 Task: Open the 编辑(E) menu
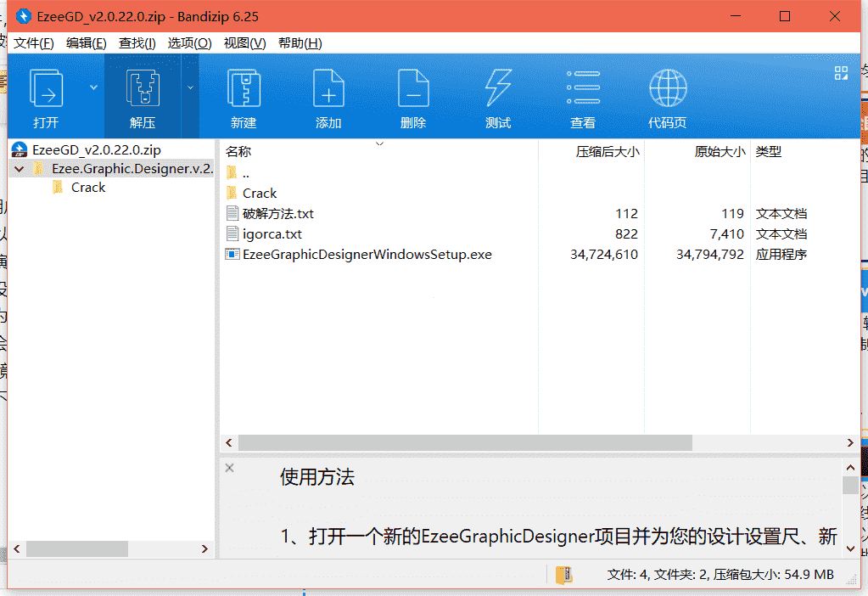86,43
